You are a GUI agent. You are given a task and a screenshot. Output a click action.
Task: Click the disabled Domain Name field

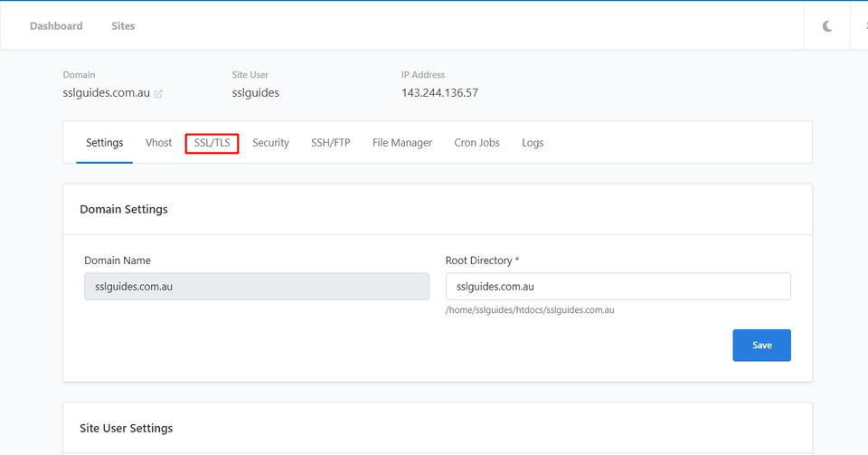click(x=257, y=286)
